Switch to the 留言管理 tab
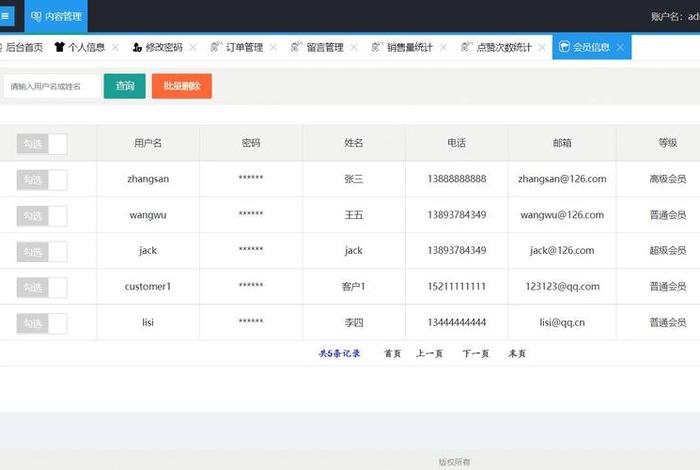Viewport: 700px width, 470px height. [x=325, y=47]
